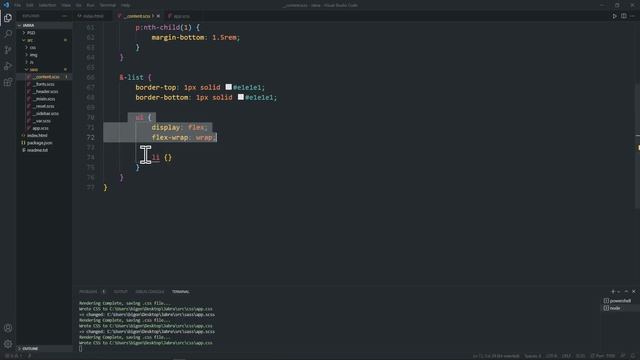Open _sidebar.scss in the file tree
The height and width of the screenshot is (360, 640).
click(x=45, y=113)
